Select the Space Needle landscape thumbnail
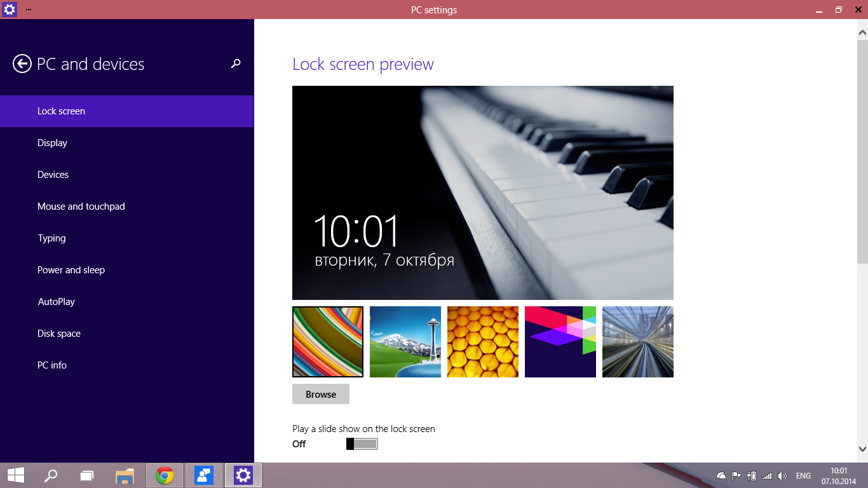Screen dimensions: 868x488 (405, 342)
